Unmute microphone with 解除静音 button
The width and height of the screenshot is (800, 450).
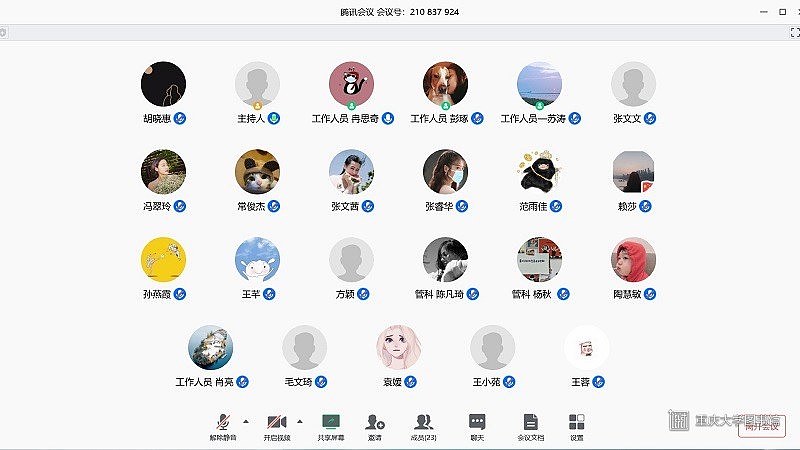coord(223,426)
